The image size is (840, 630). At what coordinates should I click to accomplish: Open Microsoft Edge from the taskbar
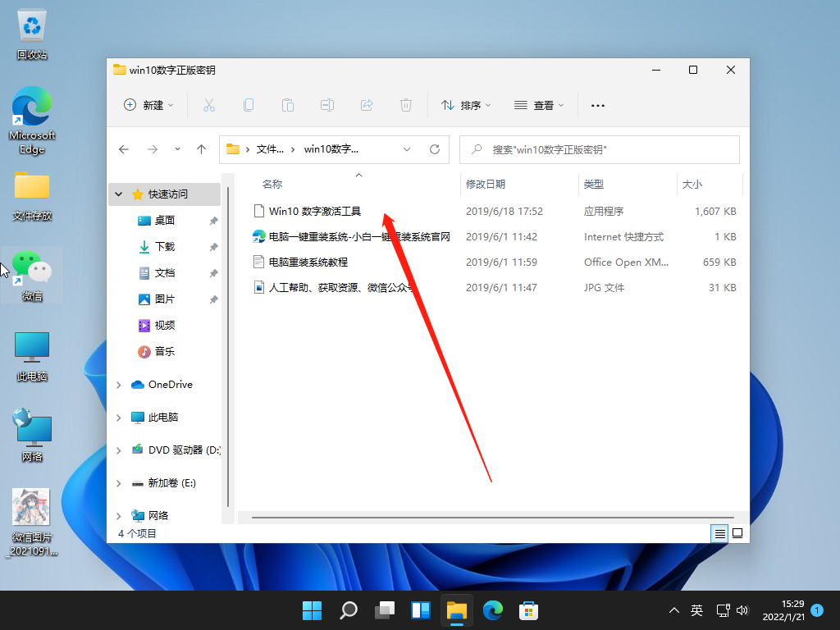492,610
